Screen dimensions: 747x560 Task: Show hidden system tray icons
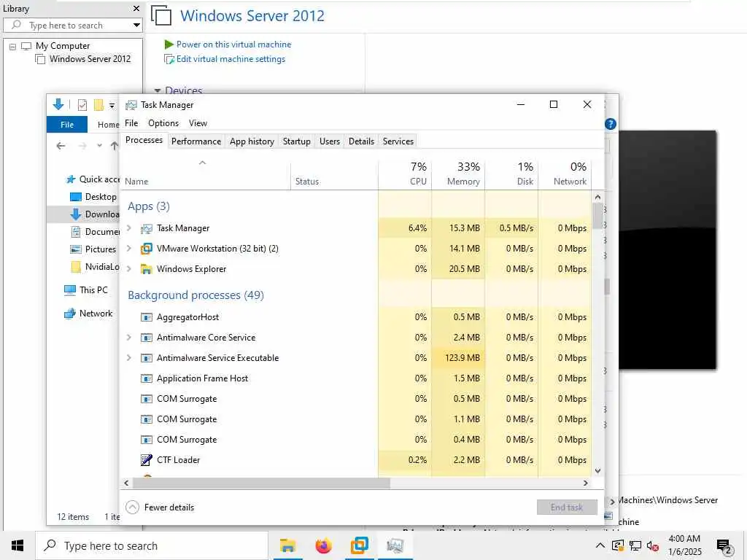coord(600,545)
